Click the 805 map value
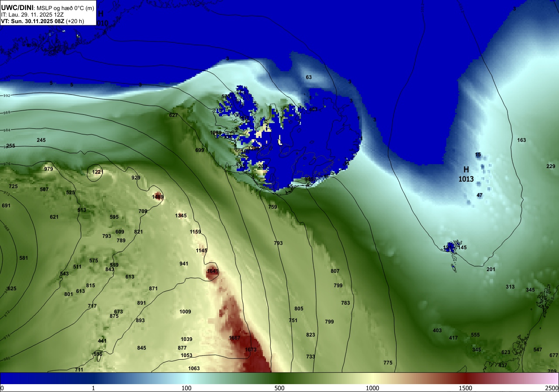 (299, 309)
